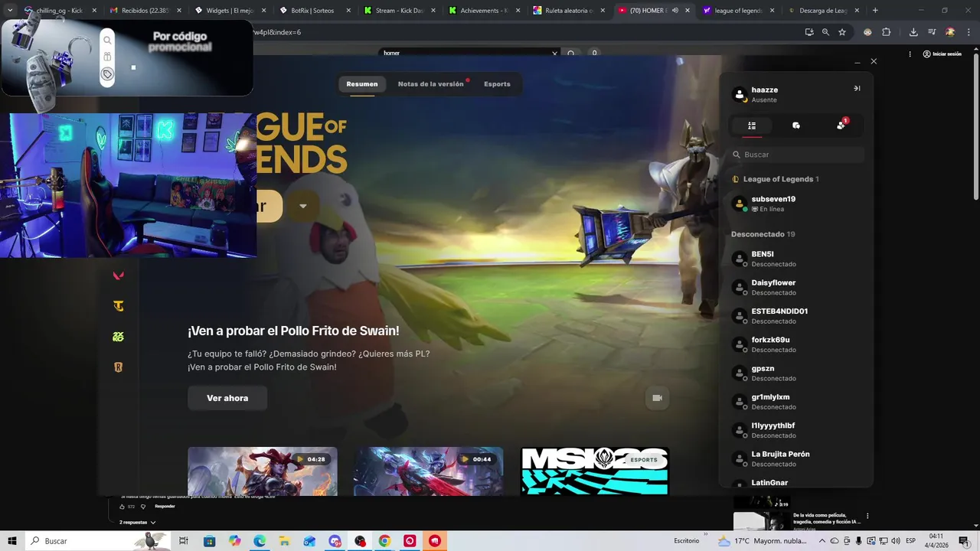The height and width of the screenshot is (551, 980).
Task: Open Riot Client red taskbar icon
Action: click(435, 541)
